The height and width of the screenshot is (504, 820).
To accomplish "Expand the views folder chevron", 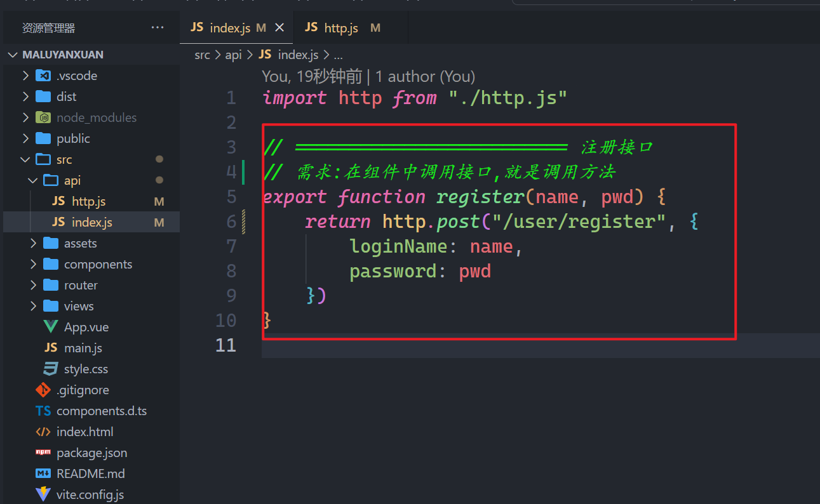I will click(x=33, y=306).
